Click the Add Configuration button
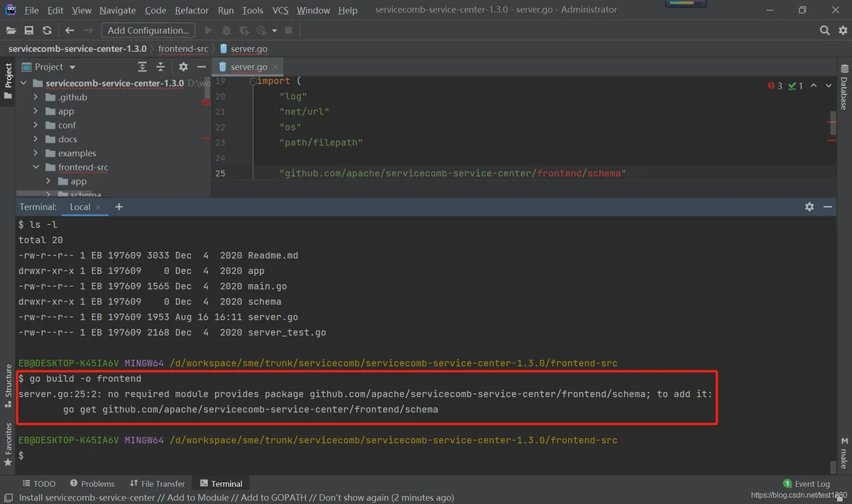This screenshot has height=504, width=852. pyautogui.click(x=148, y=31)
